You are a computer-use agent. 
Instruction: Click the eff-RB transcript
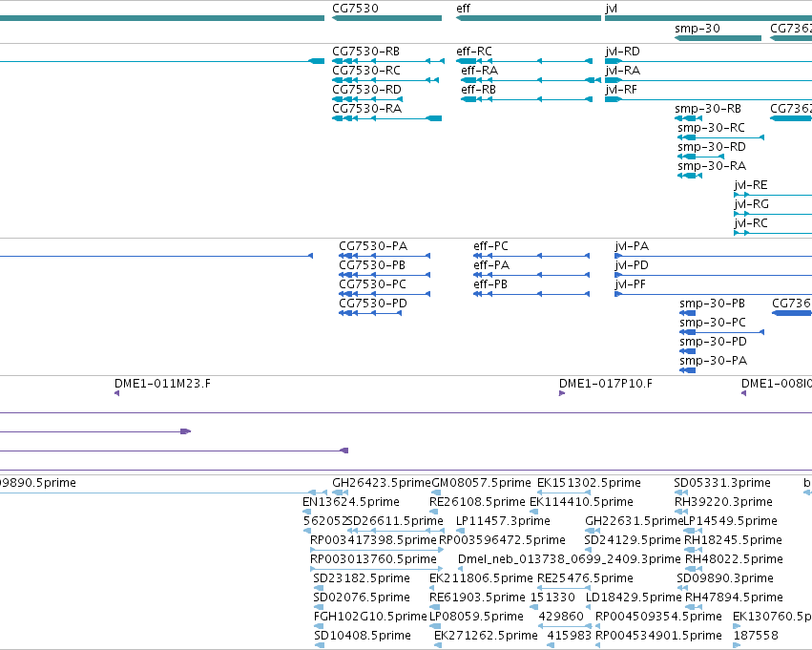coord(527,99)
